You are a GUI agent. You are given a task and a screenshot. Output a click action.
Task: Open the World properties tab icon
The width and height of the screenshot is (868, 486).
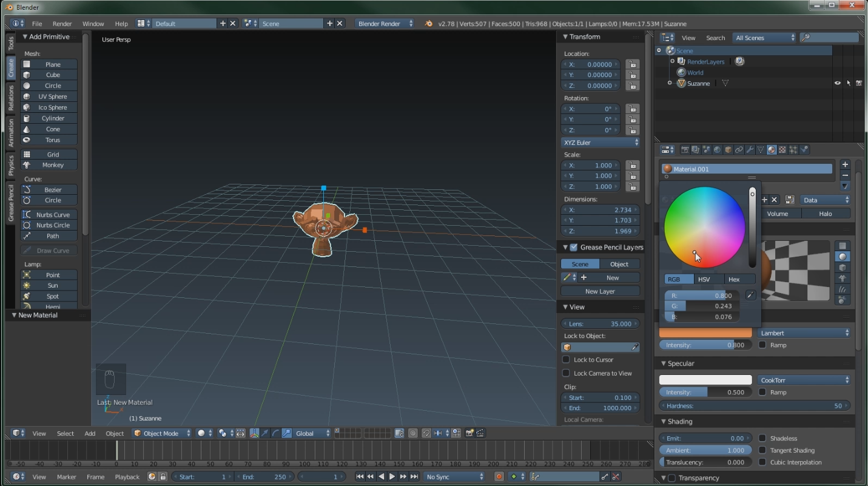pos(718,150)
